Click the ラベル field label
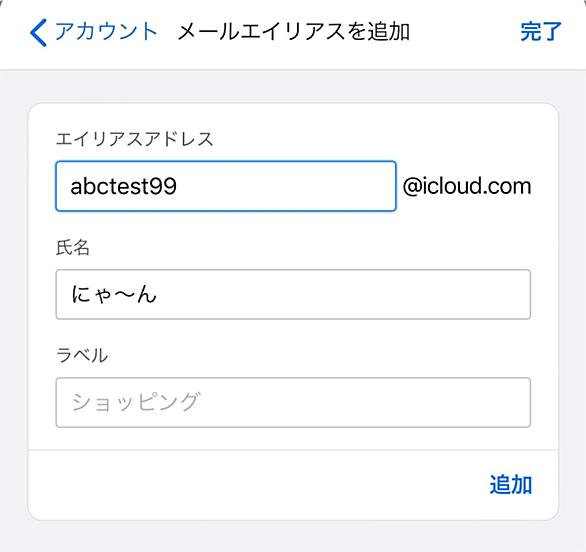Image resolution: width=586 pixels, height=552 pixels. 82,355
